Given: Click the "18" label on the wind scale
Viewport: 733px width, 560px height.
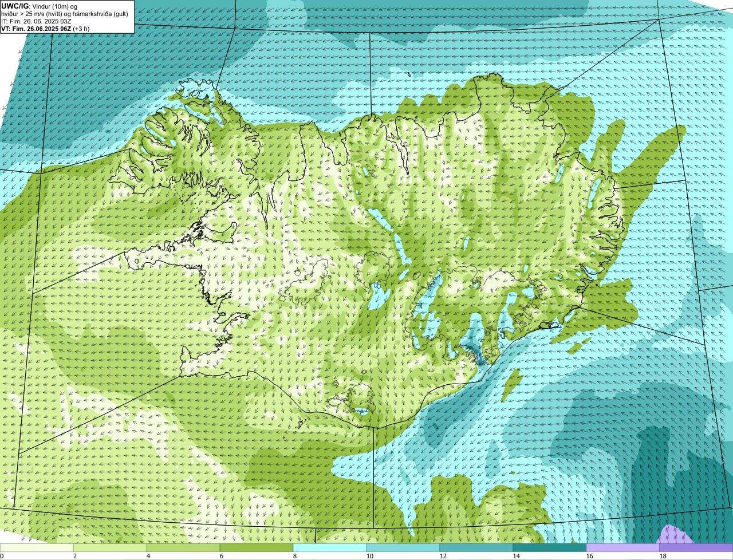Looking at the screenshot, I should (x=663, y=556).
